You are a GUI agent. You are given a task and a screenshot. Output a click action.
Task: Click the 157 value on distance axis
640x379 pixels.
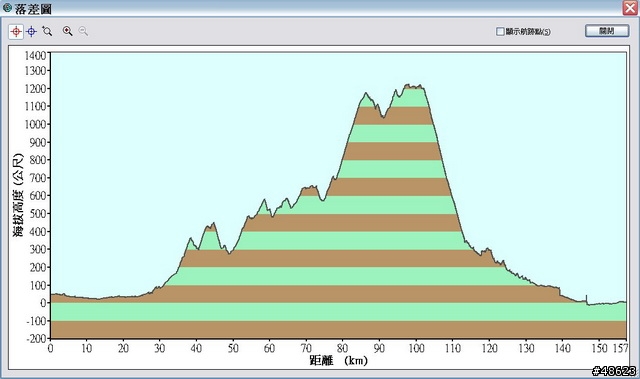620,348
